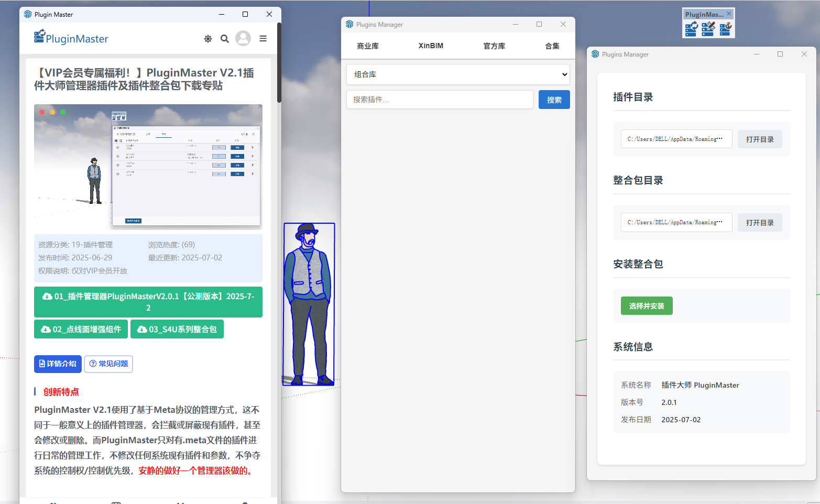Open the 官方库 tab
This screenshot has width=820, height=504.
coord(494,46)
